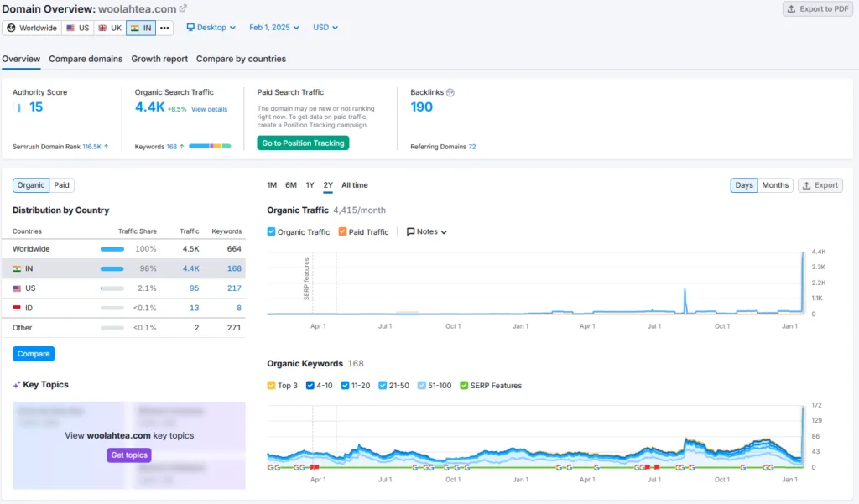Click Worldwide row traffic share bar
Screen dimensions: 859x504
[112, 249]
